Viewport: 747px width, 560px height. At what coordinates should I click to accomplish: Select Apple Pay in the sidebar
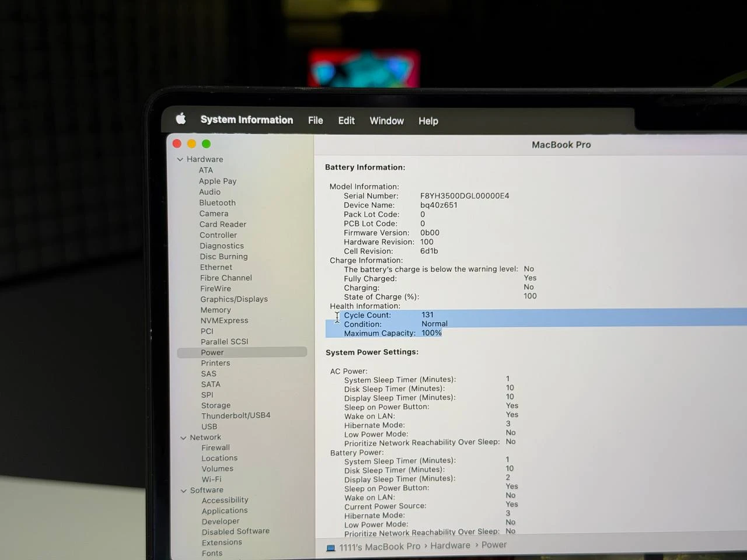coord(218,181)
